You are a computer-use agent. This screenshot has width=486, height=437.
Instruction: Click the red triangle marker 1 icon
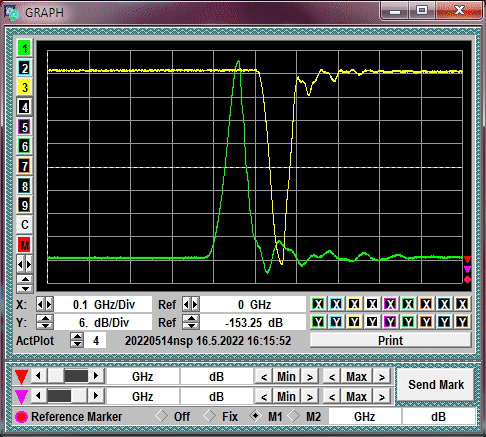tap(21, 377)
